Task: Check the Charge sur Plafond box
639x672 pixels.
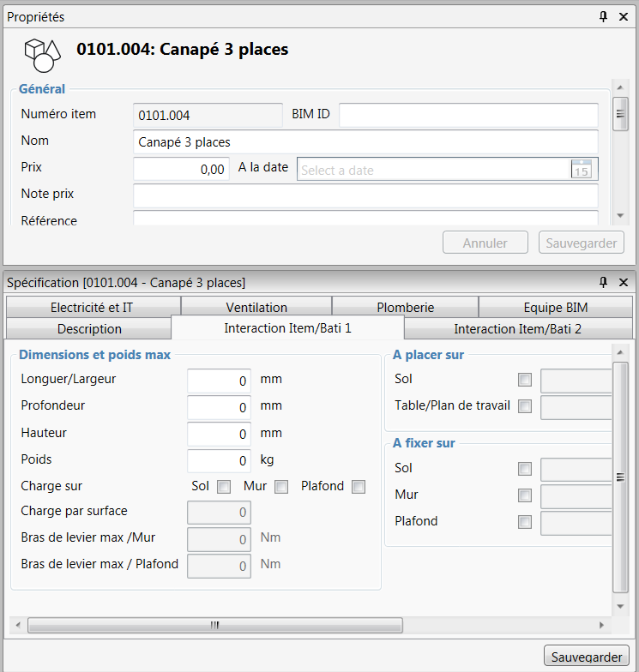Action: [x=359, y=487]
